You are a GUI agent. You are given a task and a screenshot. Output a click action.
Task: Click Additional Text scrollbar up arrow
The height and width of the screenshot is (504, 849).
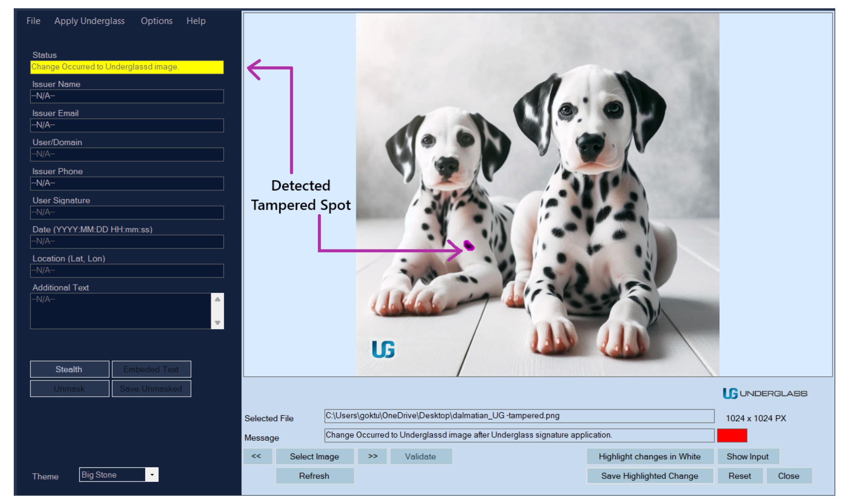click(217, 299)
